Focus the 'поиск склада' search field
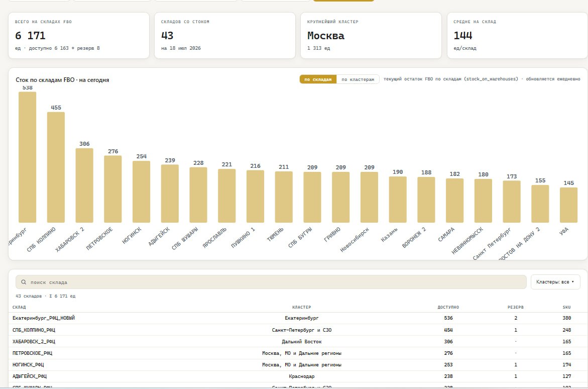 [x=271, y=282]
